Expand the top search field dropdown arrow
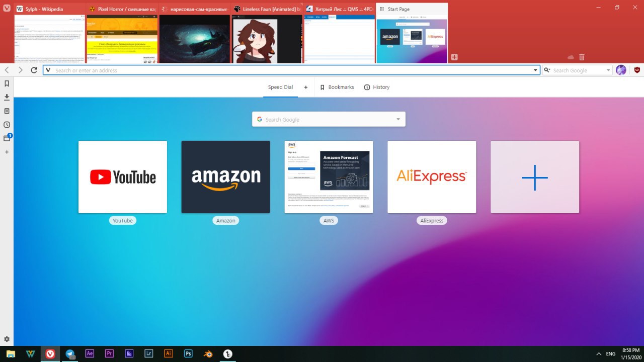This screenshot has width=644, height=362. pos(608,70)
